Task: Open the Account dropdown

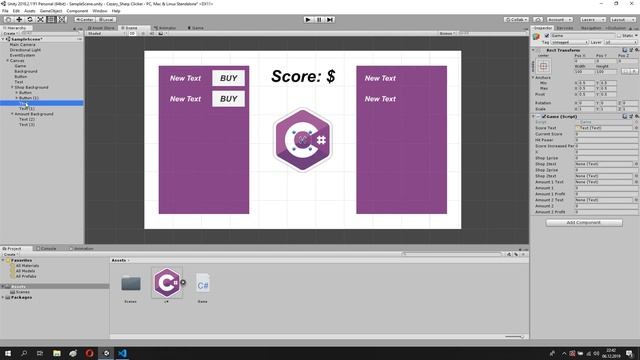Action: click(x=560, y=19)
